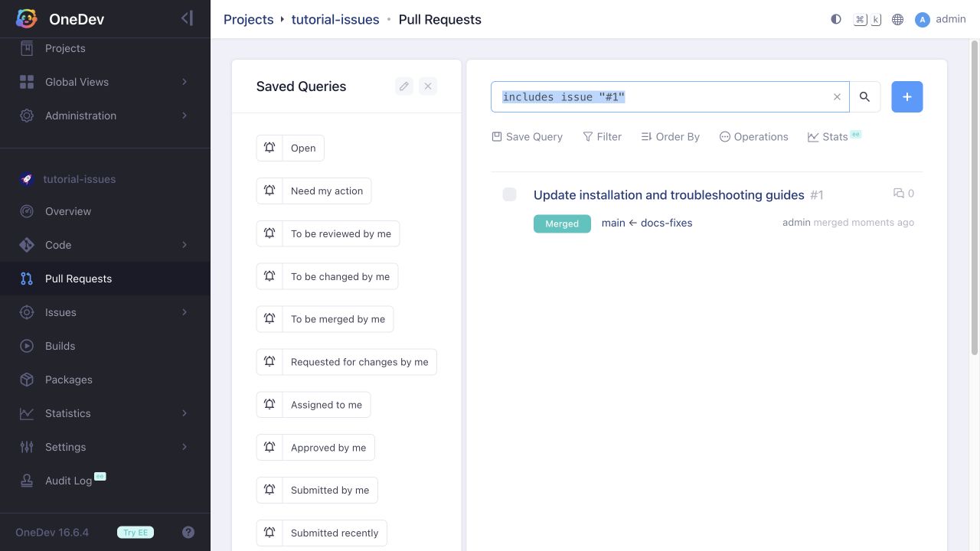Expand the Administration submenu arrow

185,116
